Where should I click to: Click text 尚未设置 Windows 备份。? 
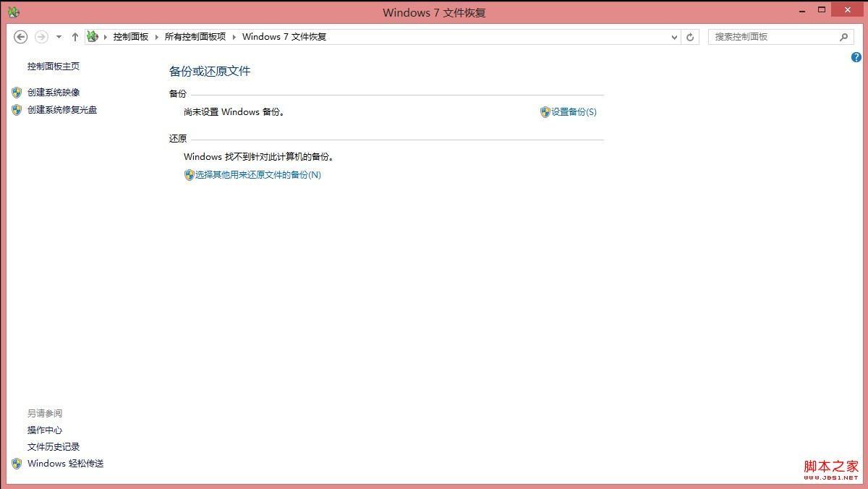click(x=234, y=112)
